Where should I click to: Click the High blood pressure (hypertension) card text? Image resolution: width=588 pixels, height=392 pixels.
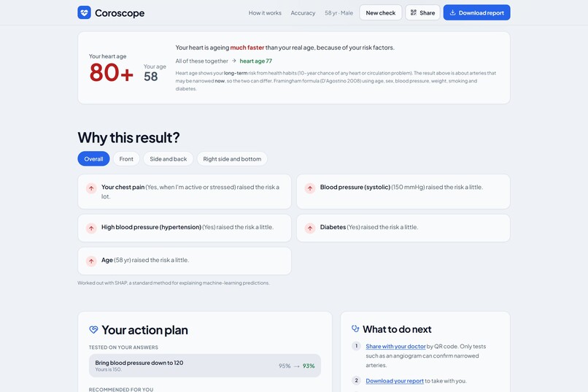187,227
